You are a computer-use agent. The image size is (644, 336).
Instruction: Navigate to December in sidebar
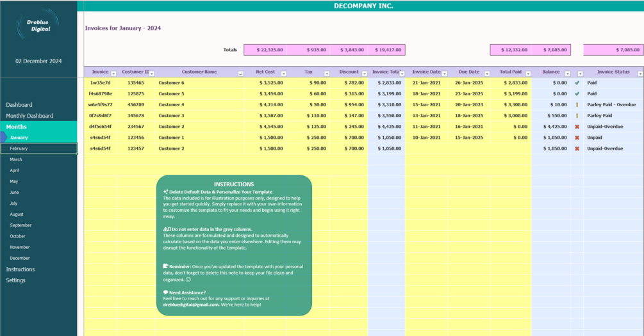[20, 259]
